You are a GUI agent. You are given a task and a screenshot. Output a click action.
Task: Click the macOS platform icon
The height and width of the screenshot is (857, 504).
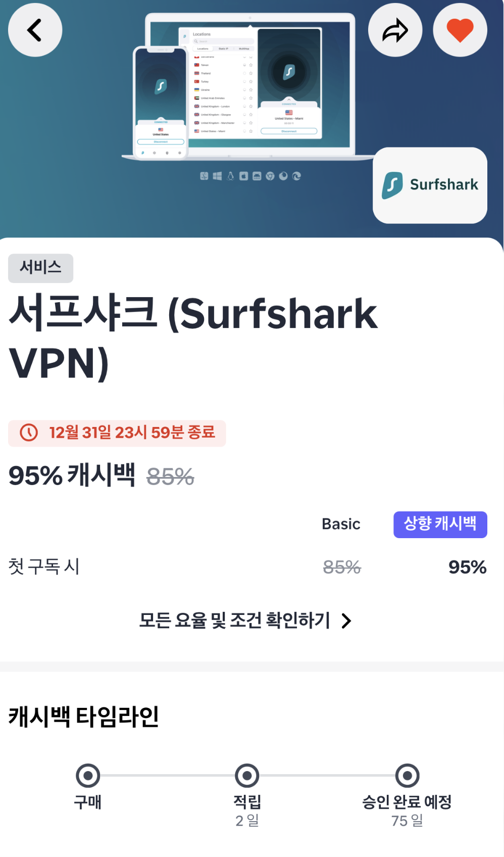coord(205,176)
